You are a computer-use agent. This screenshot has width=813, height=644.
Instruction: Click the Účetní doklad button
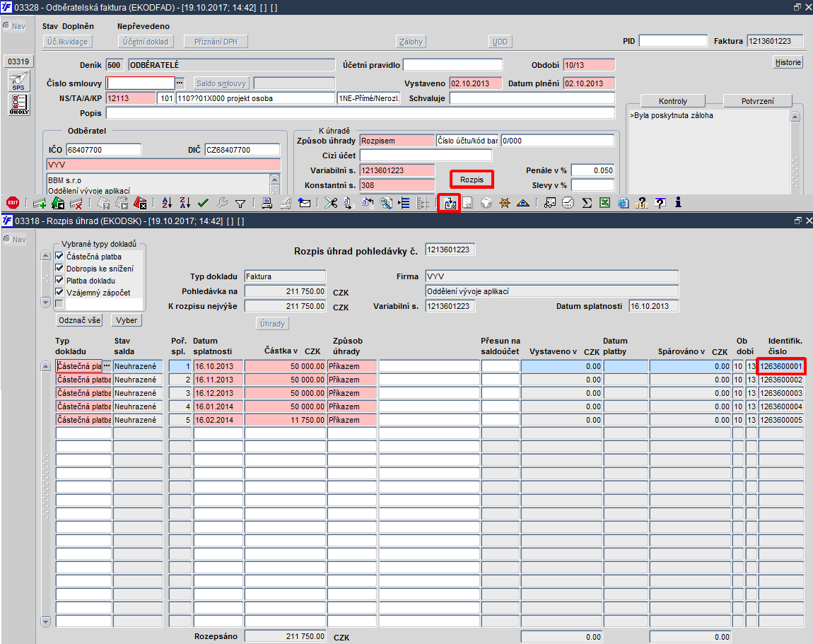(x=146, y=42)
